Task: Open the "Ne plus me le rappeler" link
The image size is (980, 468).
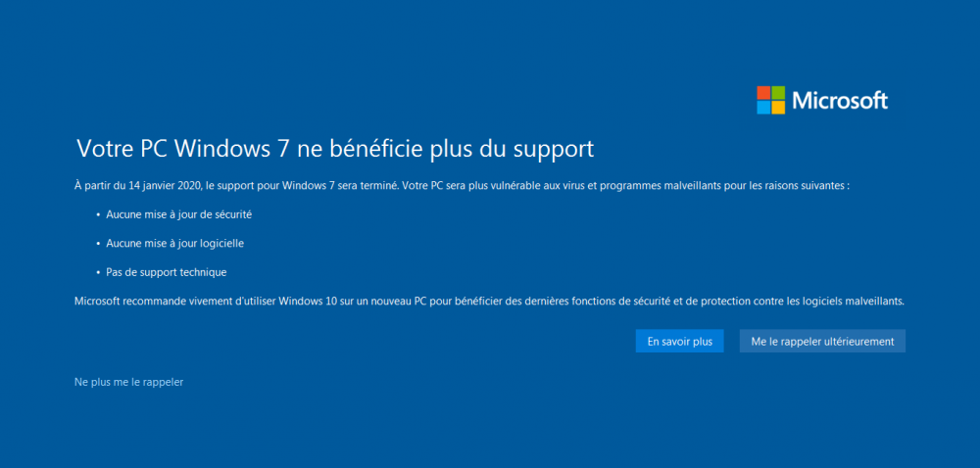Action: [x=128, y=382]
